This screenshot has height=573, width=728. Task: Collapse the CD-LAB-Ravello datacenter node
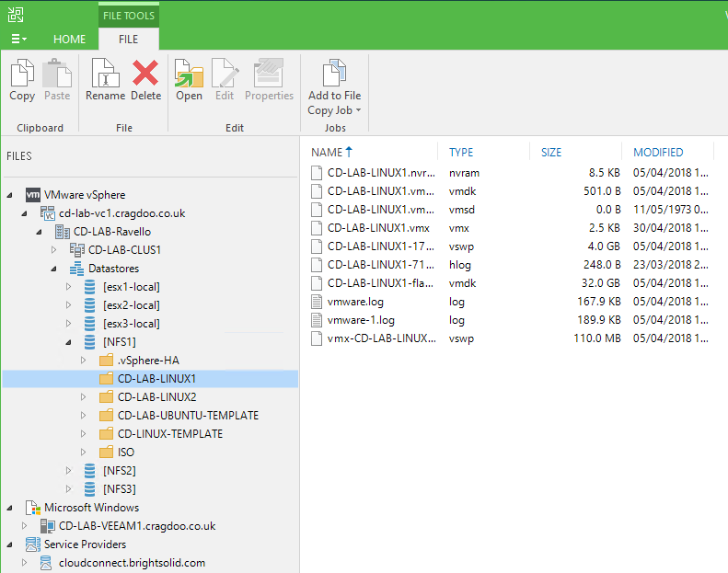(x=40, y=232)
